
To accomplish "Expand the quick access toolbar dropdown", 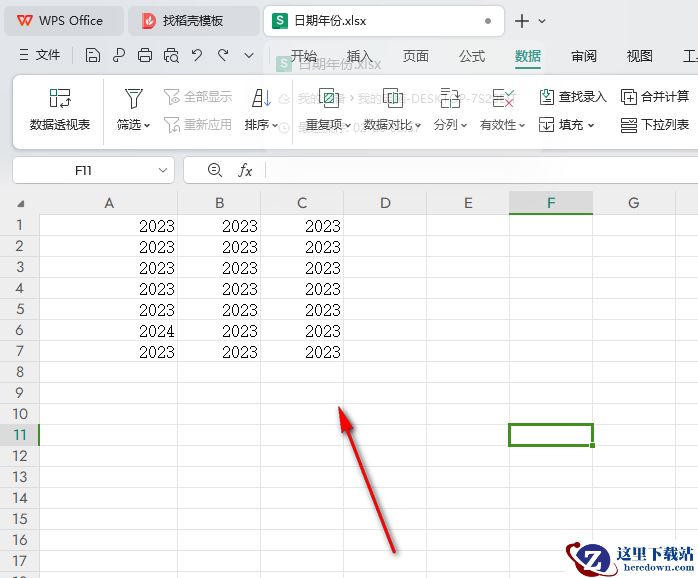I will (x=249, y=56).
